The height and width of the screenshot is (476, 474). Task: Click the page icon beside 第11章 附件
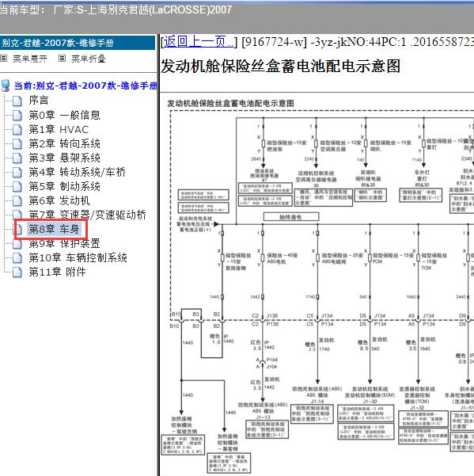(17, 272)
